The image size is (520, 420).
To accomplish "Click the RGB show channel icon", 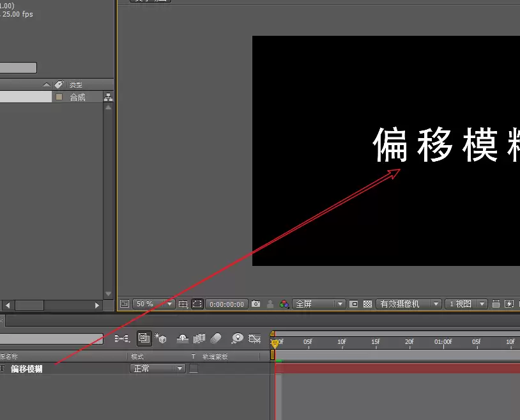I will pos(284,304).
